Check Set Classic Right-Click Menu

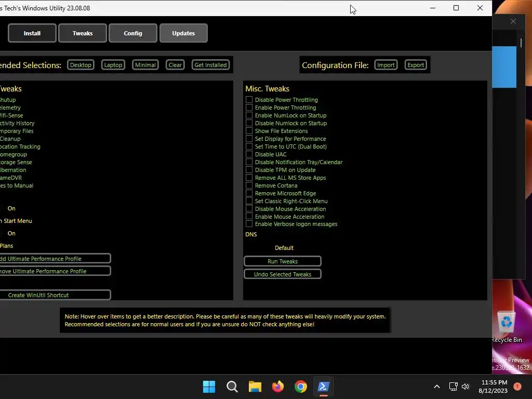click(x=249, y=201)
